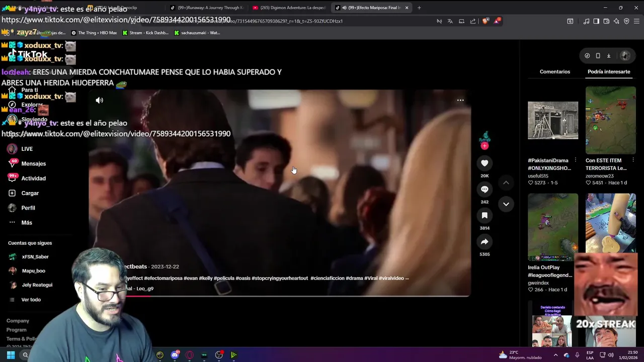Open the Con ESTE ITEM TERRORISTA thumbnail
This screenshot has width=644, height=362.
pos(611,120)
